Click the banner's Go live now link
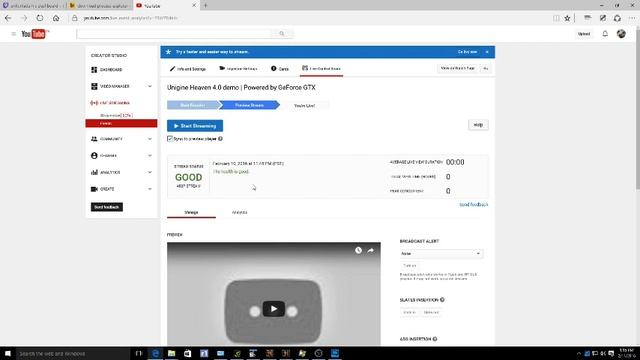This screenshot has width=640, height=360. click(467, 52)
